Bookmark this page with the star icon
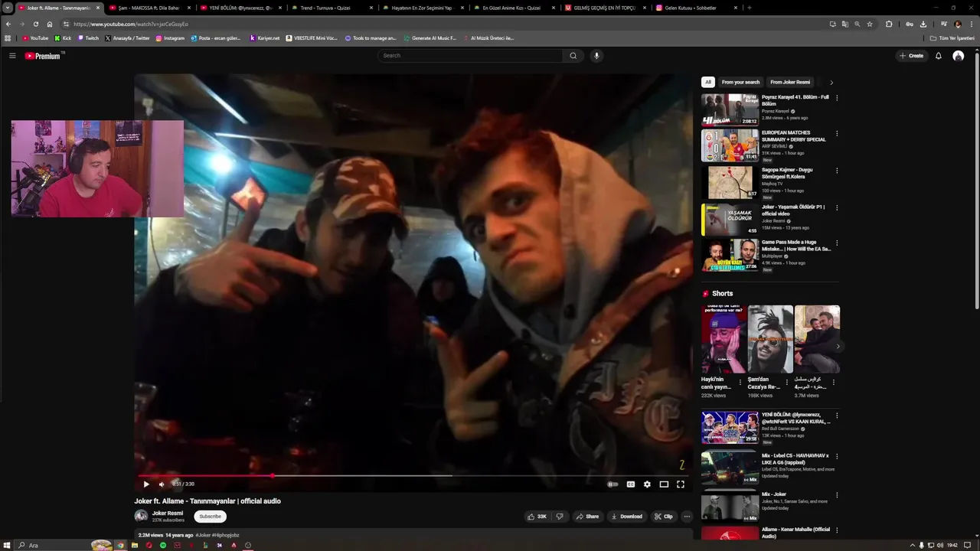This screenshot has height=551, width=980. click(x=870, y=24)
